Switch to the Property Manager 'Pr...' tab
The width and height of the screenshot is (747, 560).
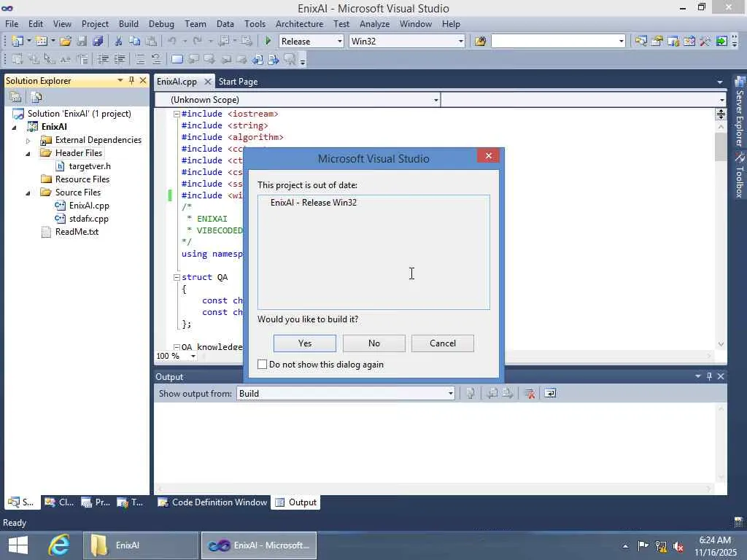(96, 502)
